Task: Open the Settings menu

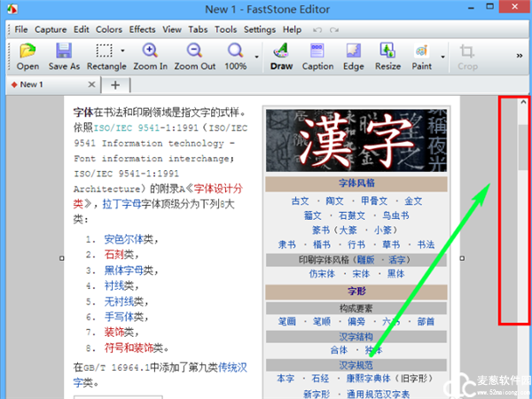Action: [x=260, y=29]
